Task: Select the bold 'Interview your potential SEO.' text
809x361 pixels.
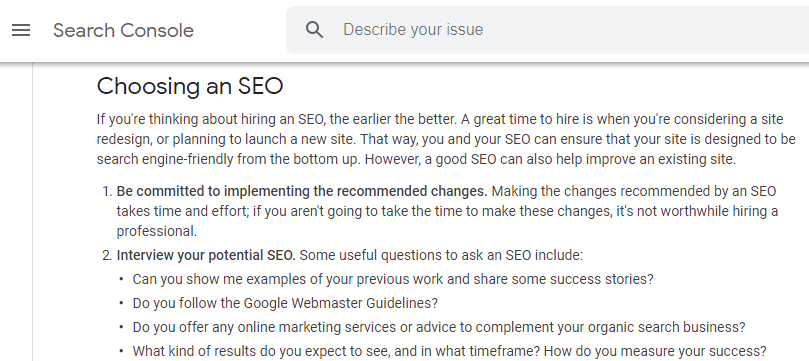Action: point(206,255)
